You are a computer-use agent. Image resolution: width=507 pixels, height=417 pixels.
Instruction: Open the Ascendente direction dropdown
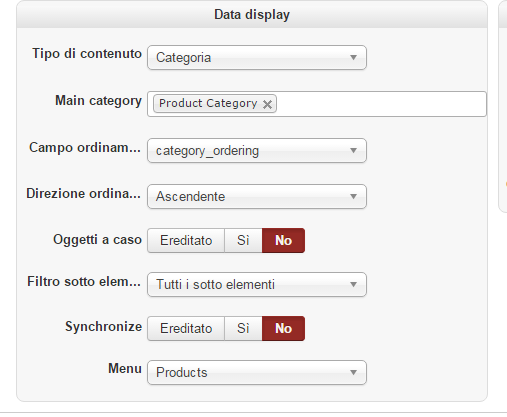[257, 197]
